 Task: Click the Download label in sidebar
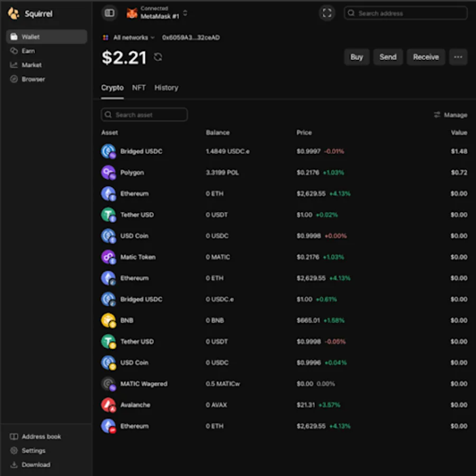pos(36,465)
